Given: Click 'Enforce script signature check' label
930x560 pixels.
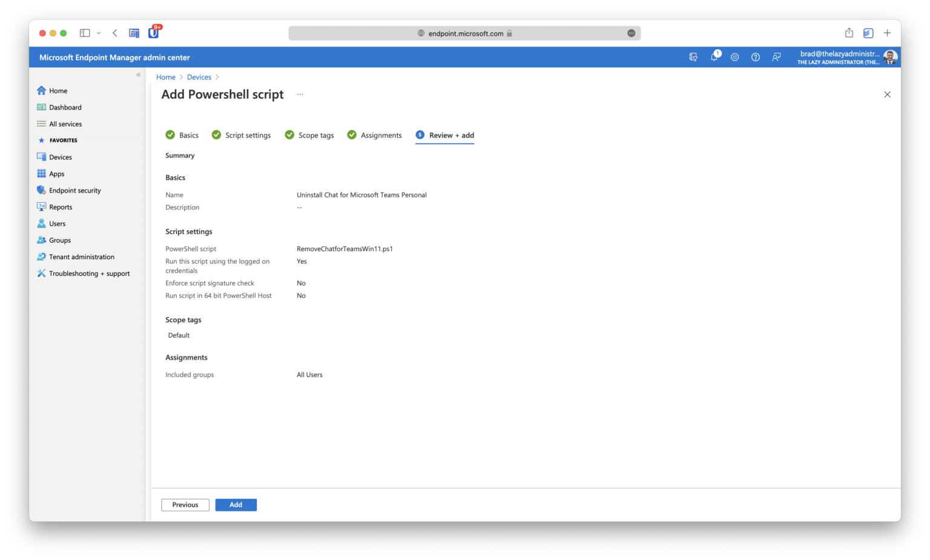Looking at the screenshot, I should coord(209,283).
